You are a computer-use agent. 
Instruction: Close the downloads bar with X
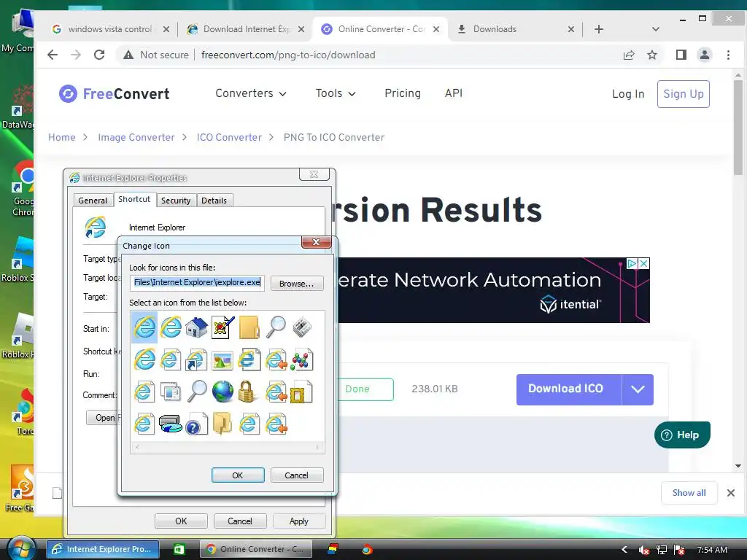731,493
